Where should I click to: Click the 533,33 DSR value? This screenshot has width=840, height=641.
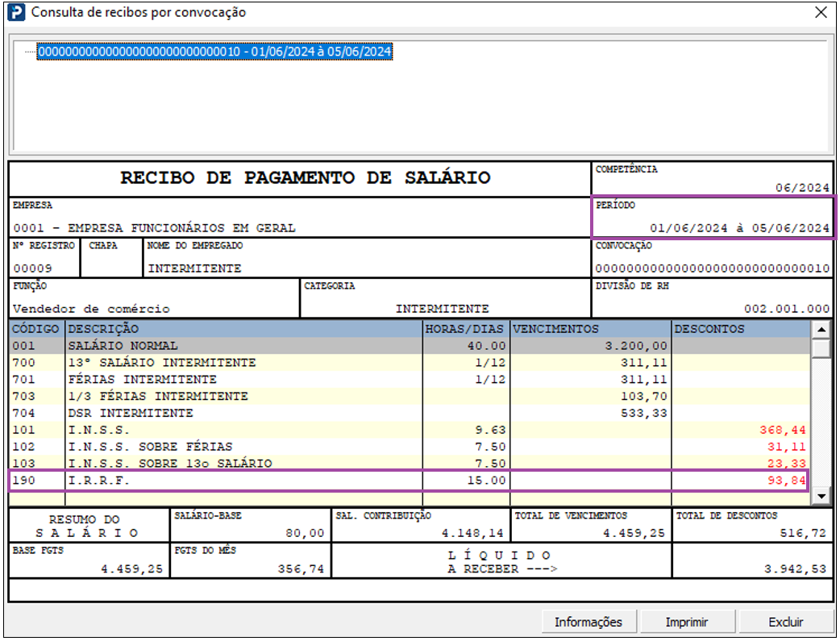[644, 413]
